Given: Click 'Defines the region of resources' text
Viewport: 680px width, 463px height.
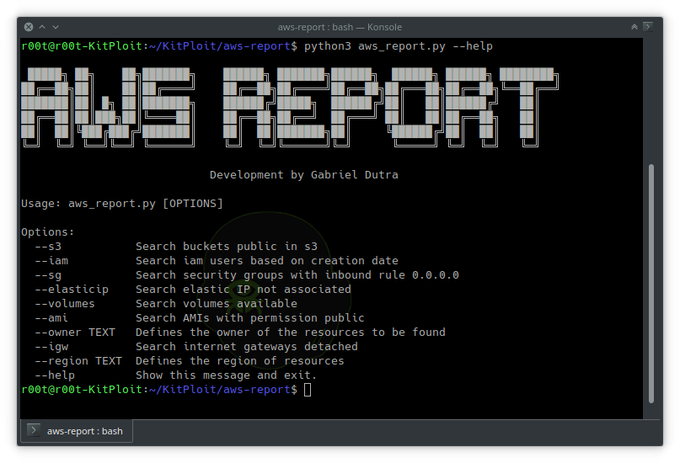Looking at the screenshot, I should pos(240,361).
